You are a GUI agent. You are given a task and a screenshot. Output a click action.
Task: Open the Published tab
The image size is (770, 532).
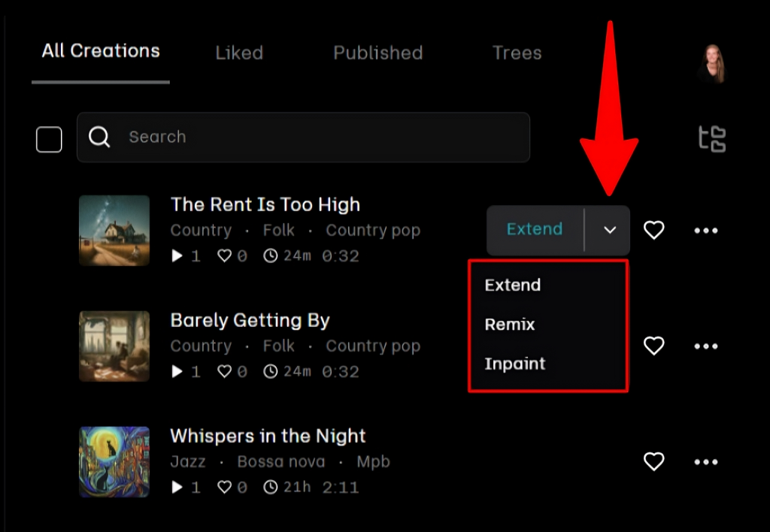pos(377,53)
